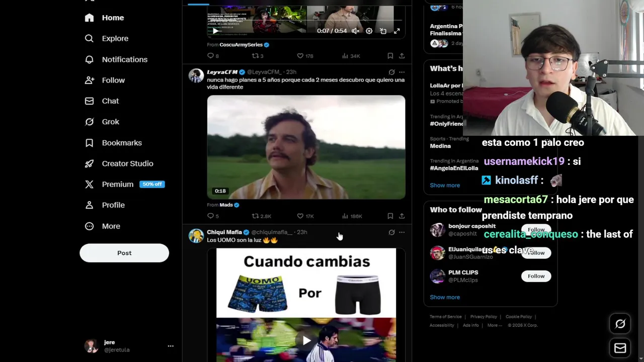Share the CoscuArmySeries post

coord(401,56)
